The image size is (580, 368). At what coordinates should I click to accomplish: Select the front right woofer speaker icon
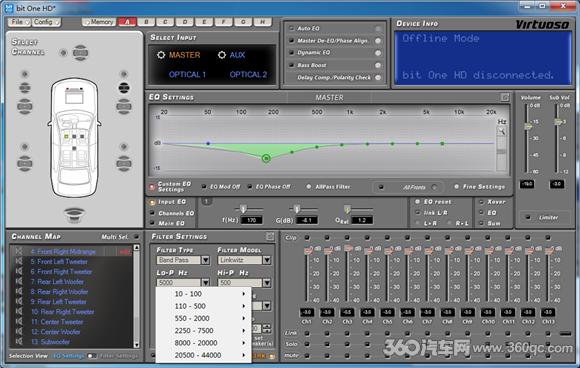coord(124,107)
